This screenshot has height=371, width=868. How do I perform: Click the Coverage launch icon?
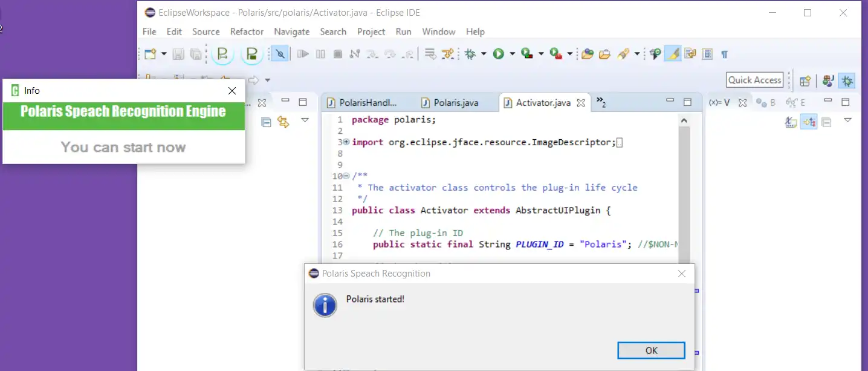[x=527, y=54]
